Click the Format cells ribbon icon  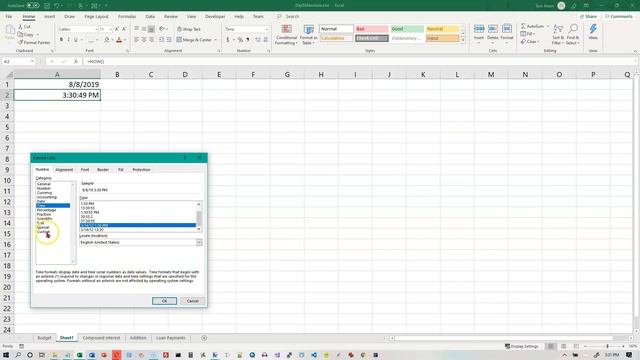pyautogui.click(x=507, y=29)
